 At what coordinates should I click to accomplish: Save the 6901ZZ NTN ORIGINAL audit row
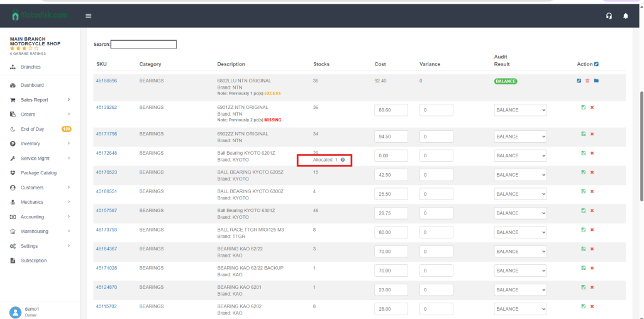coord(584,108)
